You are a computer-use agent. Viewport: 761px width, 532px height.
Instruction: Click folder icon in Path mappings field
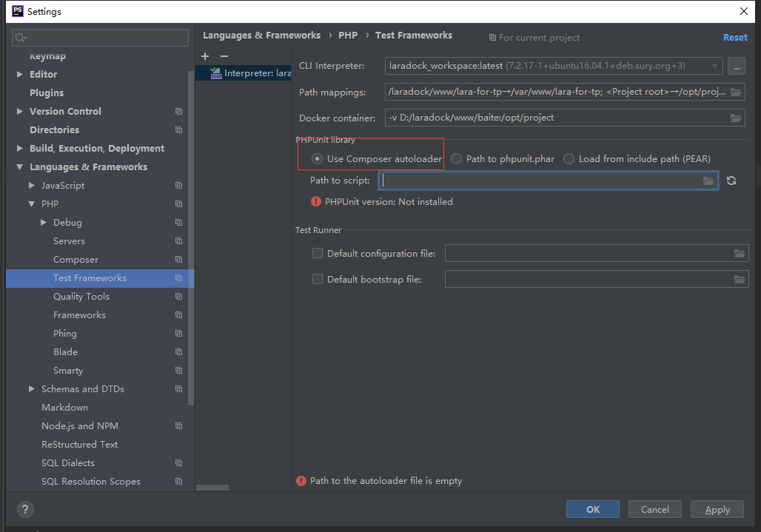click(x=736, y=92)
